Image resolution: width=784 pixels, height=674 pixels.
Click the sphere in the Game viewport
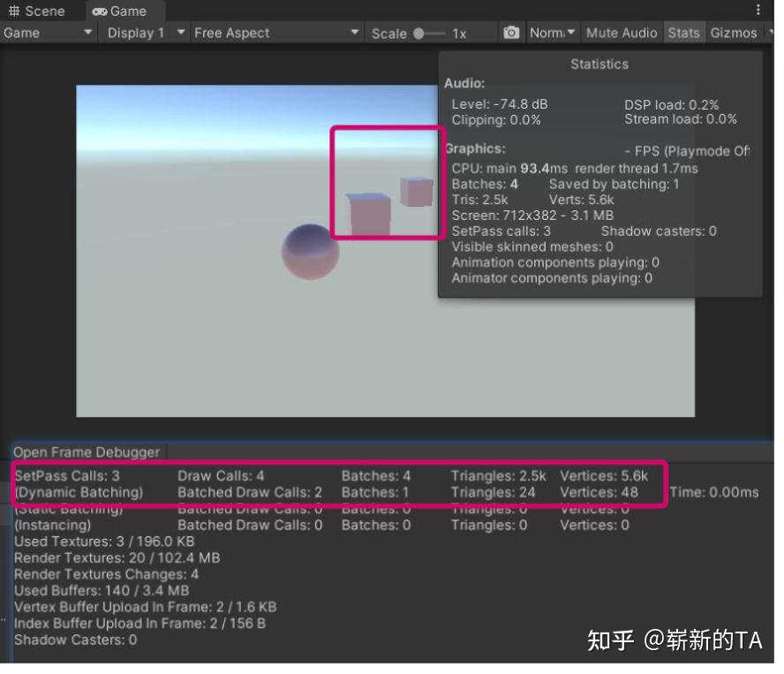(x=311, y=252)
